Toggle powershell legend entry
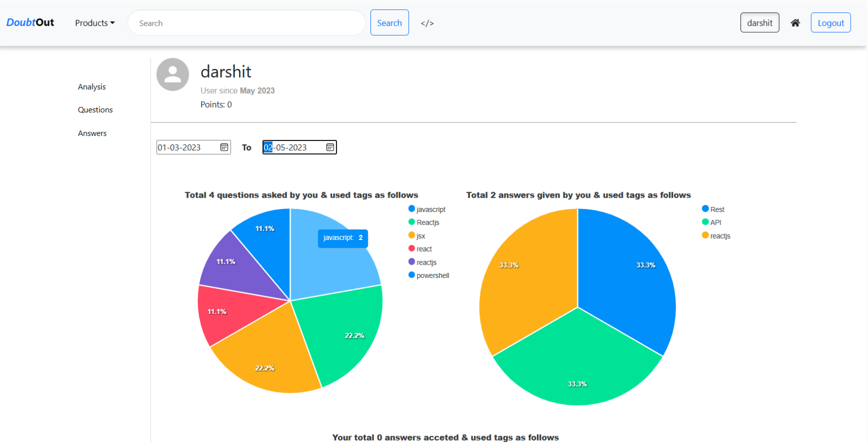 (429, 275)
